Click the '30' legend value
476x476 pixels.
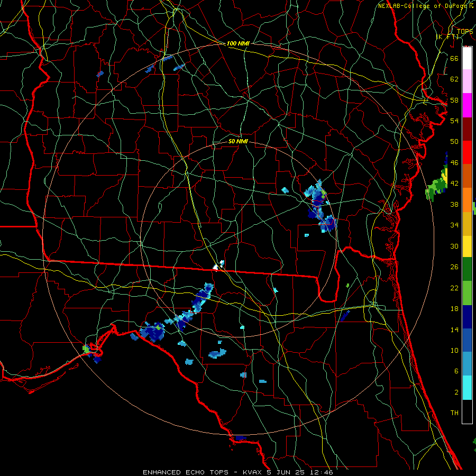point(454,246)
